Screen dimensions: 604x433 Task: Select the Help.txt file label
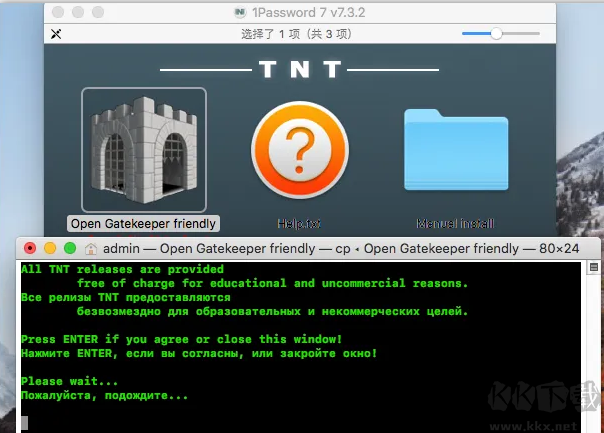click(x=299, y=224)
